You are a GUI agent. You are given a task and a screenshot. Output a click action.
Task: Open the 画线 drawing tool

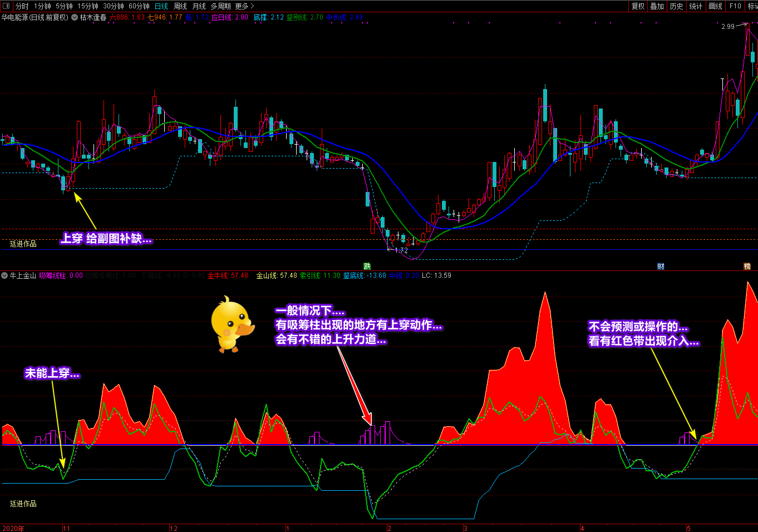click(715, 6)
